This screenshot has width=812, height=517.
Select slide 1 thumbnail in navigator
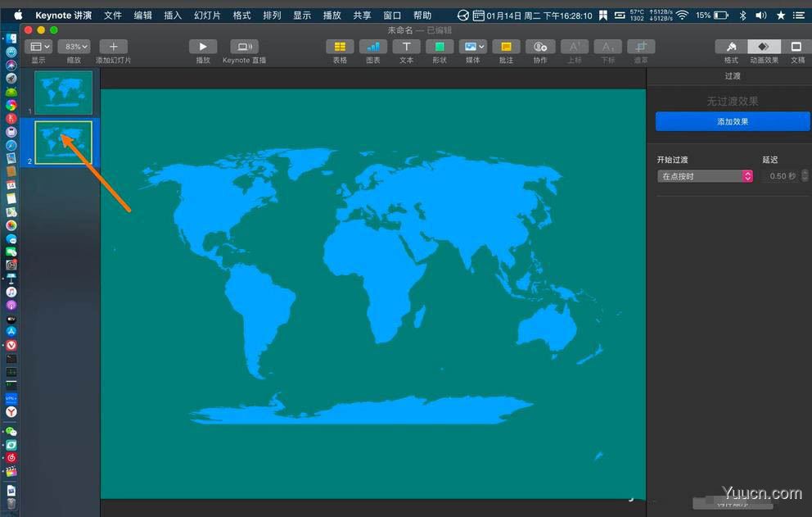63,93
